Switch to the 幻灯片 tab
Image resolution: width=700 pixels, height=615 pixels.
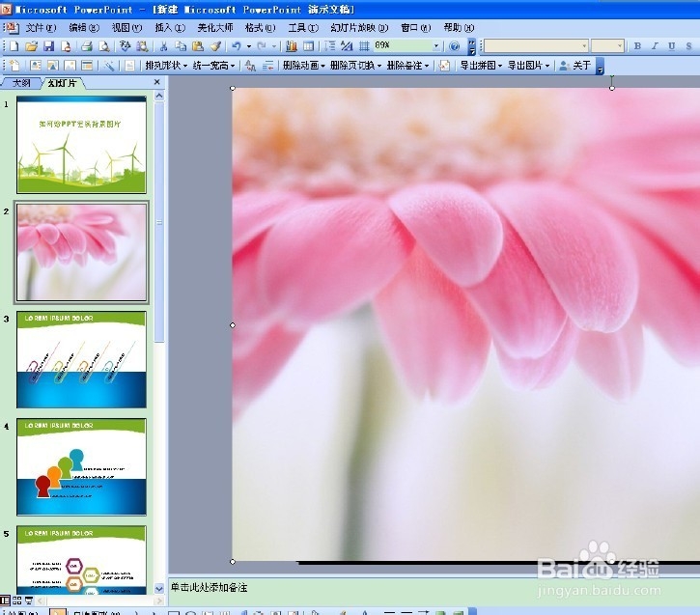coord(63,83)
